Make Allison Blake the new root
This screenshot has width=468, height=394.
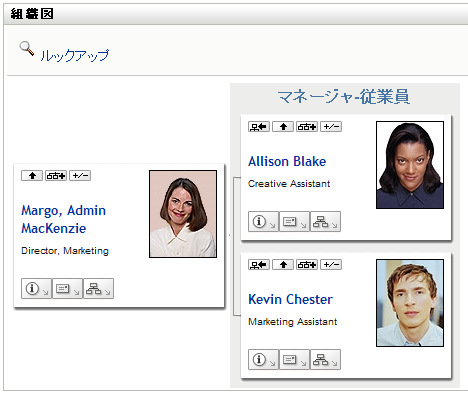click(259, 127)
